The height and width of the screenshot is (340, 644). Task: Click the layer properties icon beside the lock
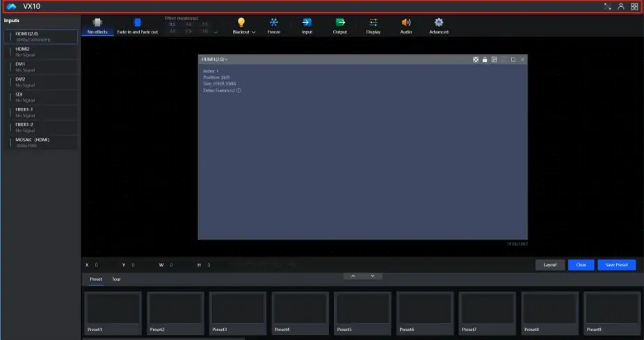click(494, 60)
